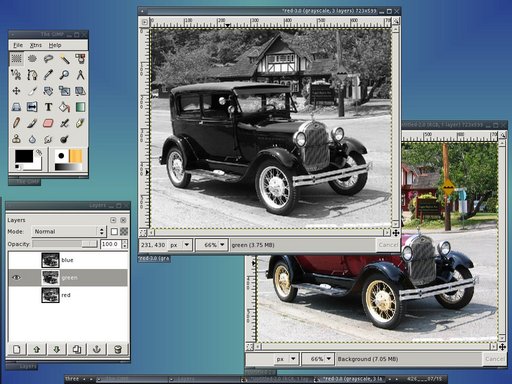Create a new layer button
This screenshot has width=512, height=384.
click(17, 349)
